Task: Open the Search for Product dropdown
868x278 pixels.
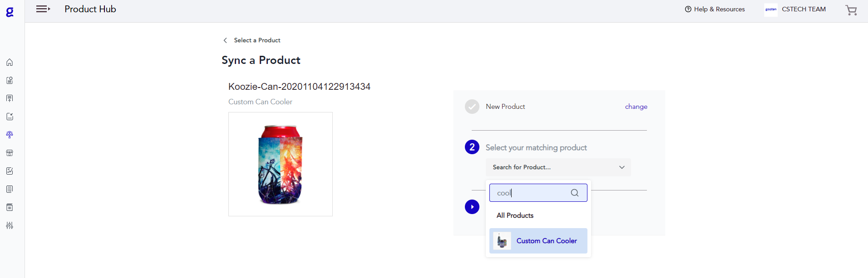Action: [557, 167]
